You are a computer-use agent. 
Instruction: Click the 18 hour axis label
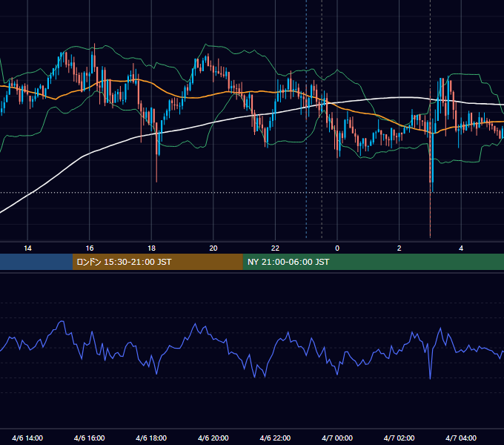pyautogui.click(x=151, y=248)
